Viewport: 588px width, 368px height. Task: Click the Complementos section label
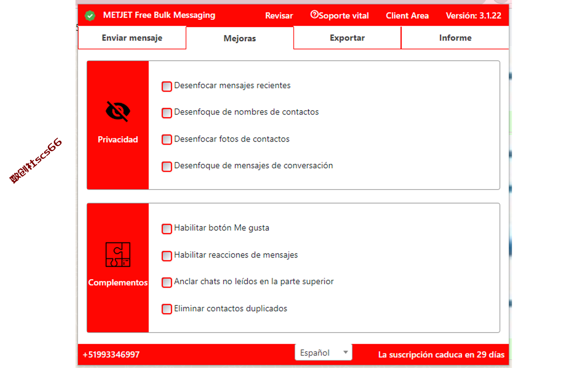click(118, 282)
